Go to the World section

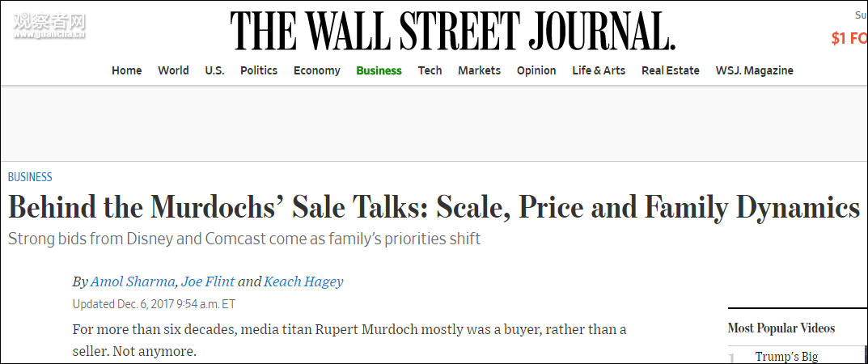click(173, 70)
